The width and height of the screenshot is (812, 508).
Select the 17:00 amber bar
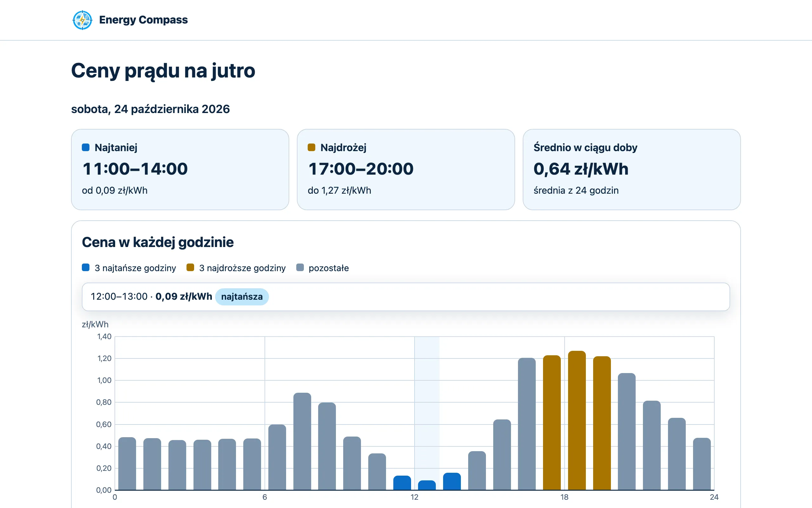tap(552, 423)
